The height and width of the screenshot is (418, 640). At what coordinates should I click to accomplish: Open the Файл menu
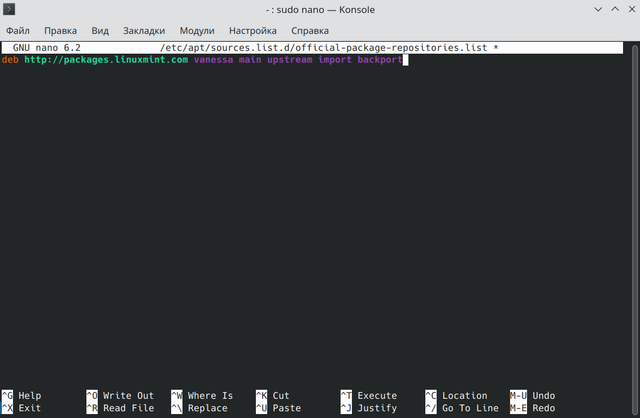[18, 31]
